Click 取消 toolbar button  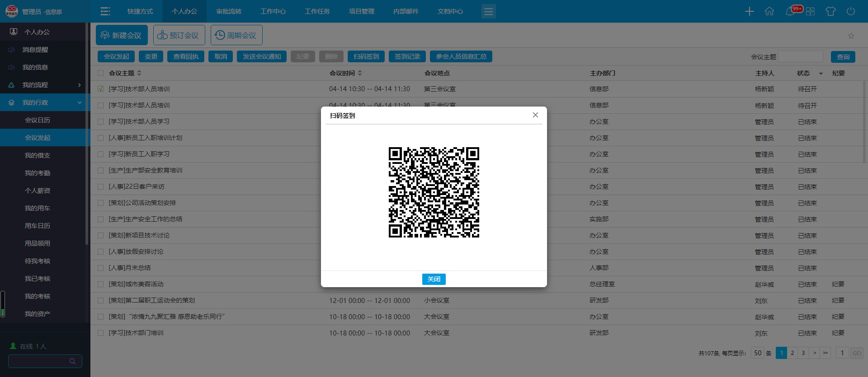[x=221, y=56]
